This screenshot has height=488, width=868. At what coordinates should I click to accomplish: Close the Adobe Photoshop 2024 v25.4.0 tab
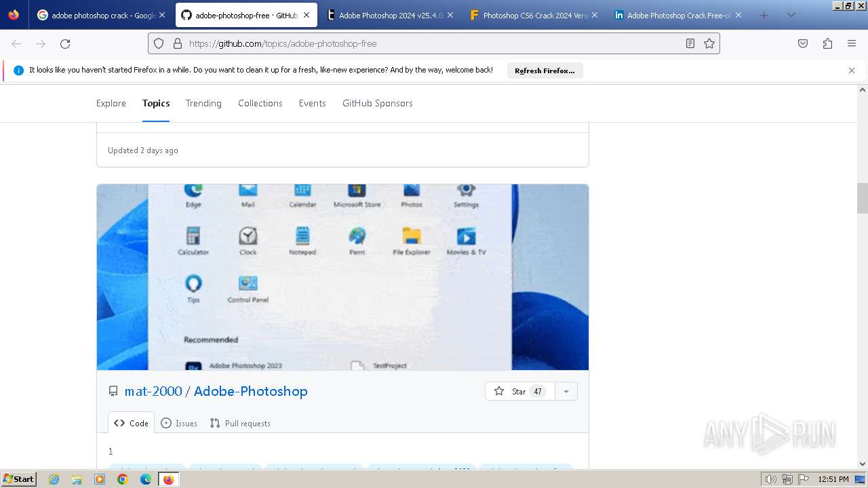450,15
